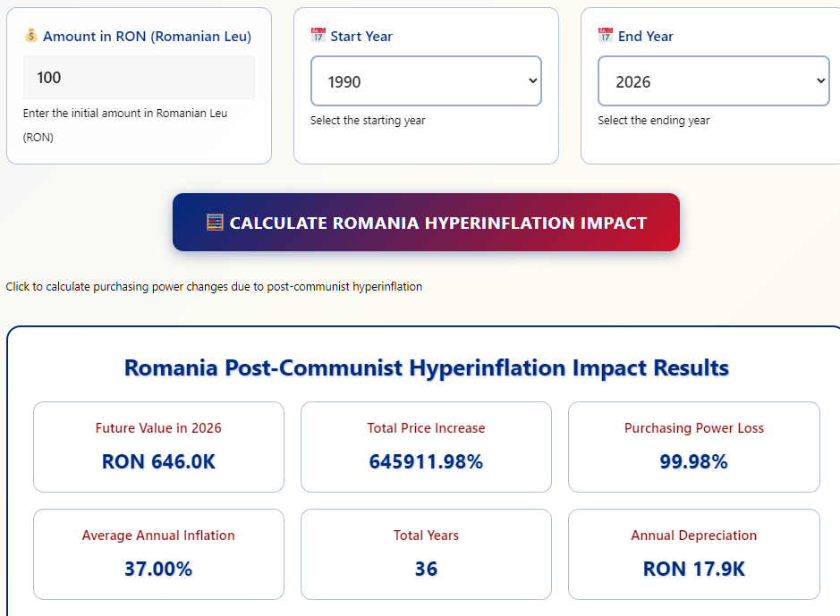Click the calendar icon next to Start Year
The width and height of the screenshot is (840, 616).
318,36
